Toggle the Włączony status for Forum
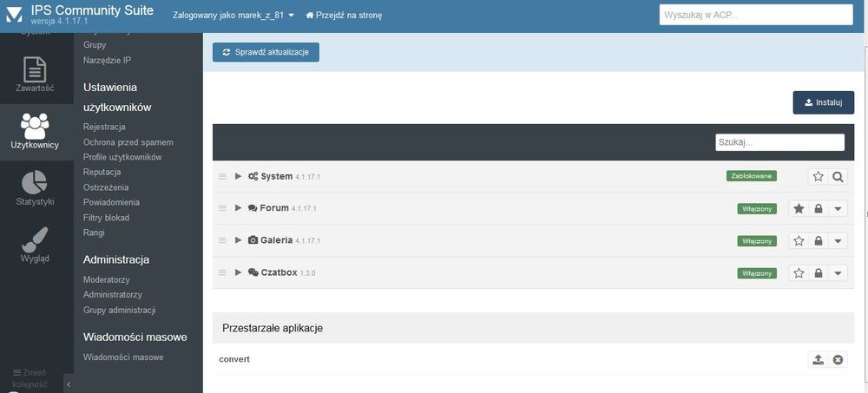Viewport: 868px width, 393px height. pos(757,209)
